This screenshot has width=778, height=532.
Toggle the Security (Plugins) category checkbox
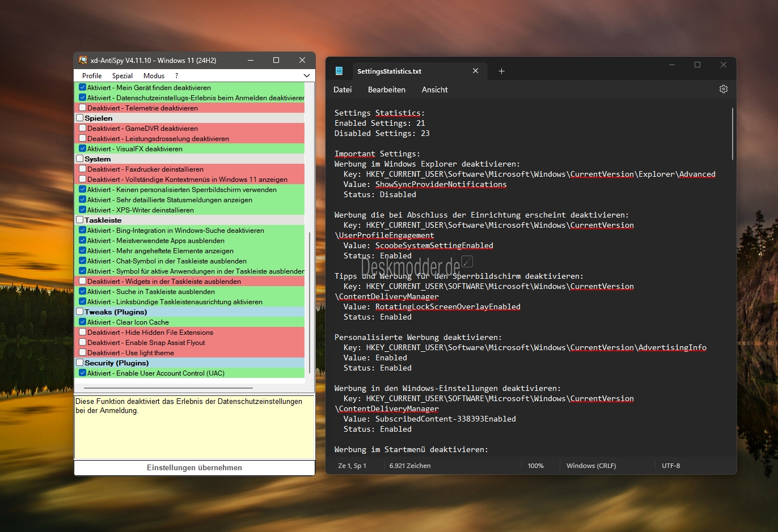coord(79,363)
